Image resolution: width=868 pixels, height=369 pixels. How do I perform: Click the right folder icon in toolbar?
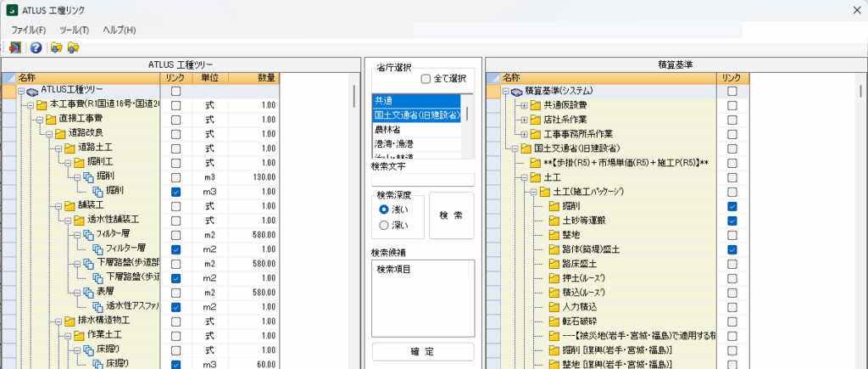click(x=73, y=47)
